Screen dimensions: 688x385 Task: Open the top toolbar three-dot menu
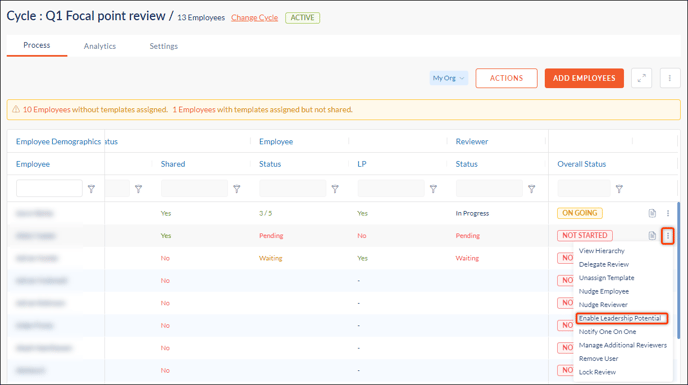pos(670,78)
